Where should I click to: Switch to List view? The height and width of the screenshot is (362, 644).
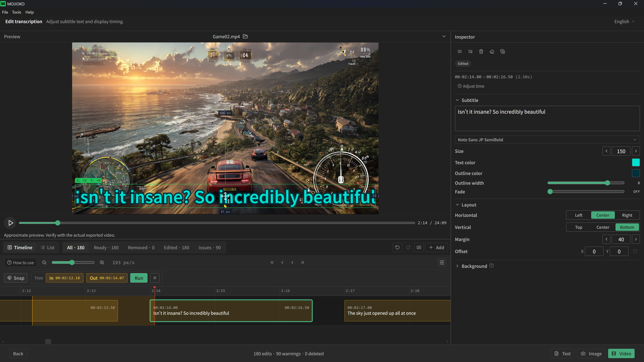pyautogui.click(x=47, y=247)
